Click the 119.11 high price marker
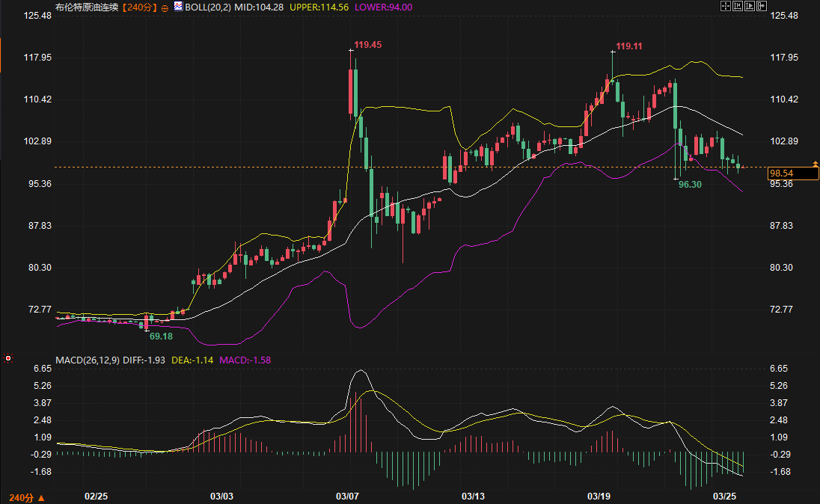 628,46
